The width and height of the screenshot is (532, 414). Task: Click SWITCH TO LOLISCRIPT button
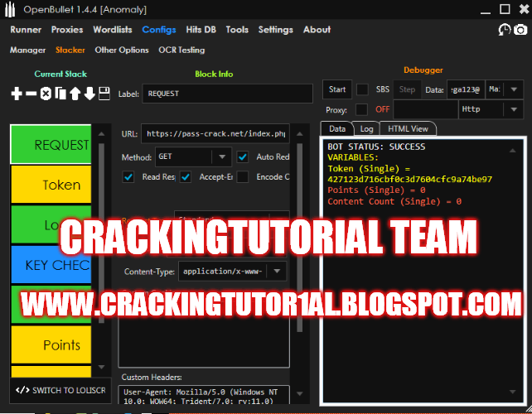[x=60, y=390]
